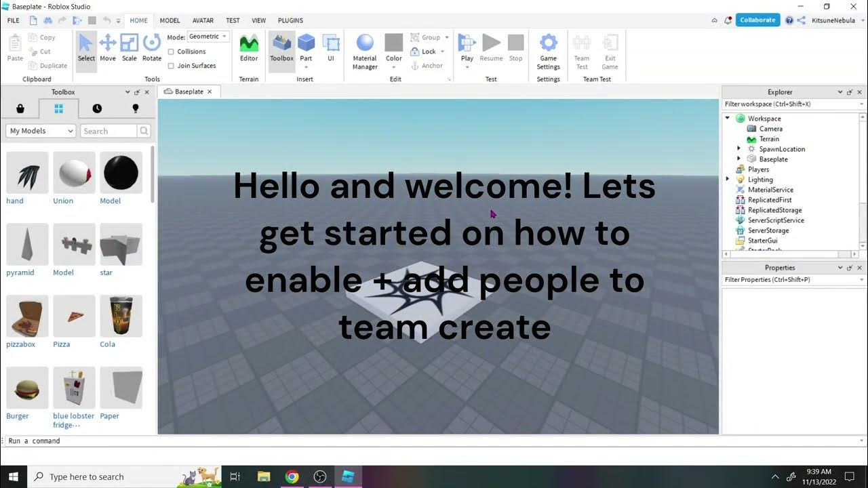Open the UI insert tool
The image size is (868, 488).
click(331, 47)
